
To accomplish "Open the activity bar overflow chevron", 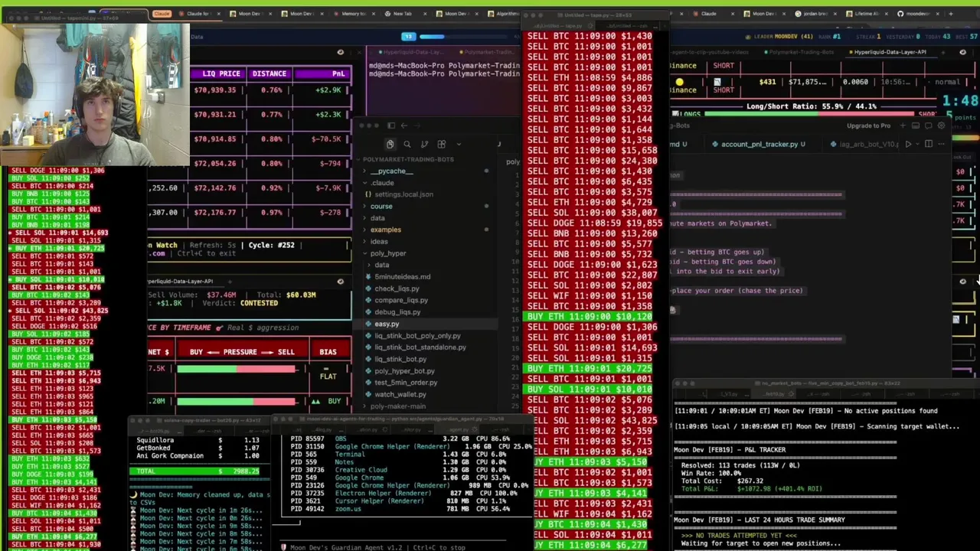I will (x=459, y=144).
